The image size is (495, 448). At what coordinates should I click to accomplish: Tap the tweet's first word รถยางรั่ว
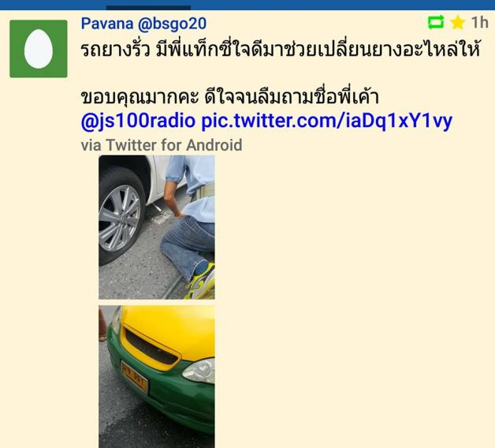(115, 50)
